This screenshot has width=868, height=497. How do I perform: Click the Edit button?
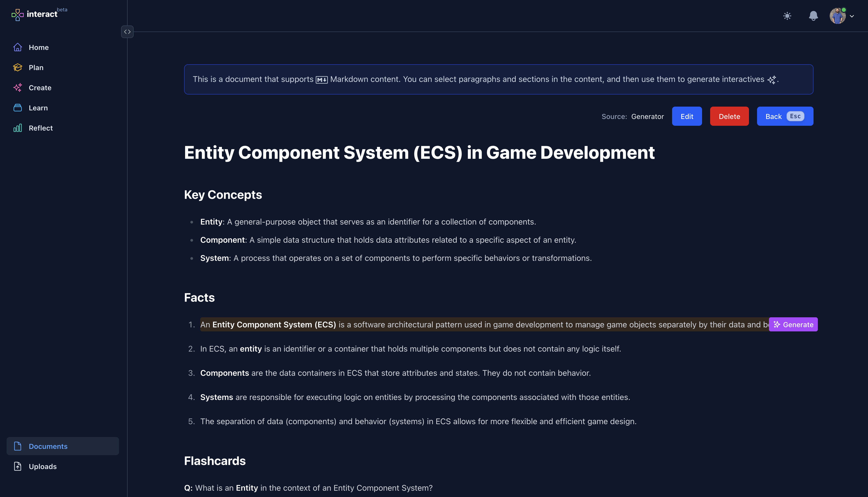click(x=687, y=116)
